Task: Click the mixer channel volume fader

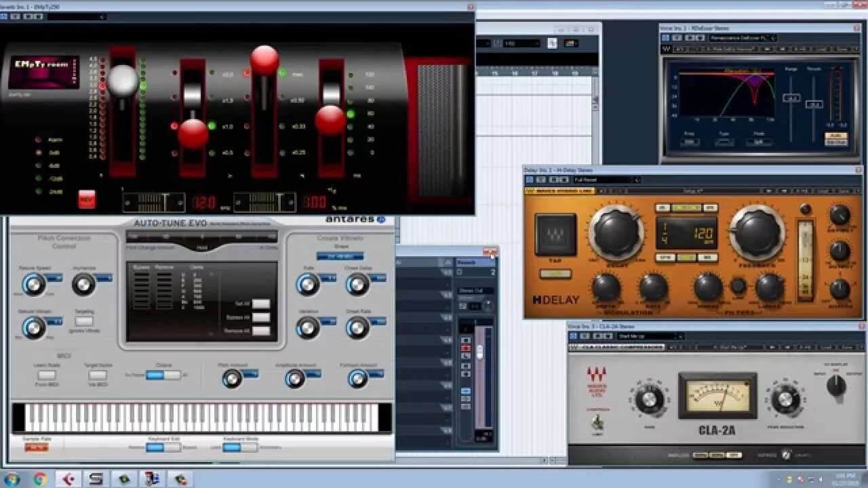Action: pos(480,352)
